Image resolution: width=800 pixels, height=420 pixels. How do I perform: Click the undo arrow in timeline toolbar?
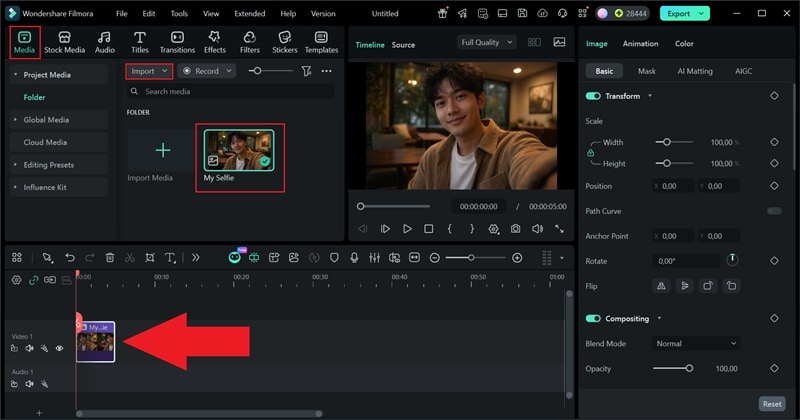[x=70, y=257]
